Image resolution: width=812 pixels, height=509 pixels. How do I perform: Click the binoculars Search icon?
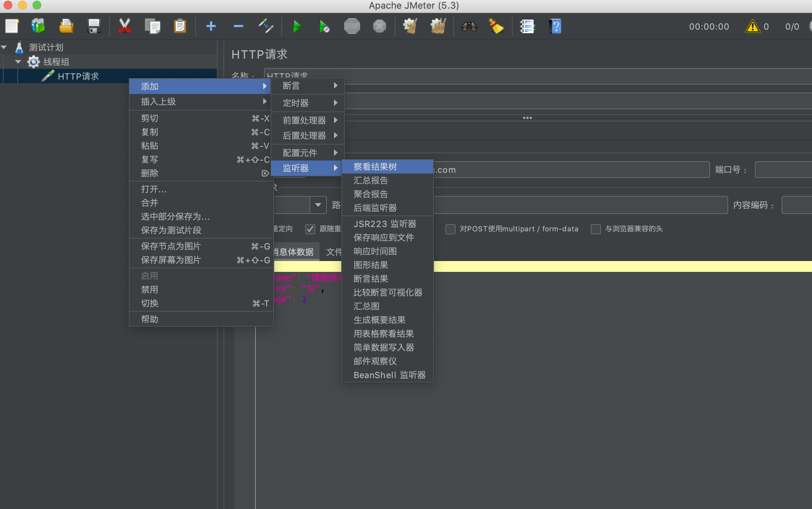[469, 26]
